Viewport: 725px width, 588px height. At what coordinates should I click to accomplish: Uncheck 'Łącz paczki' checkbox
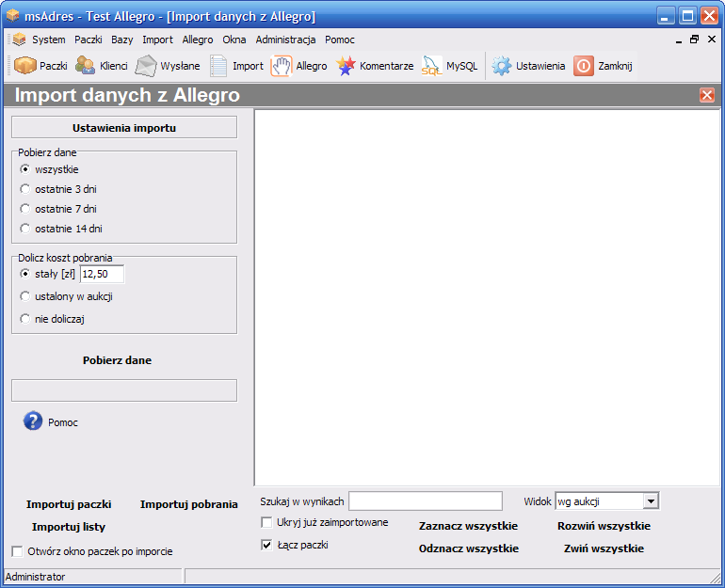(266, 545)
